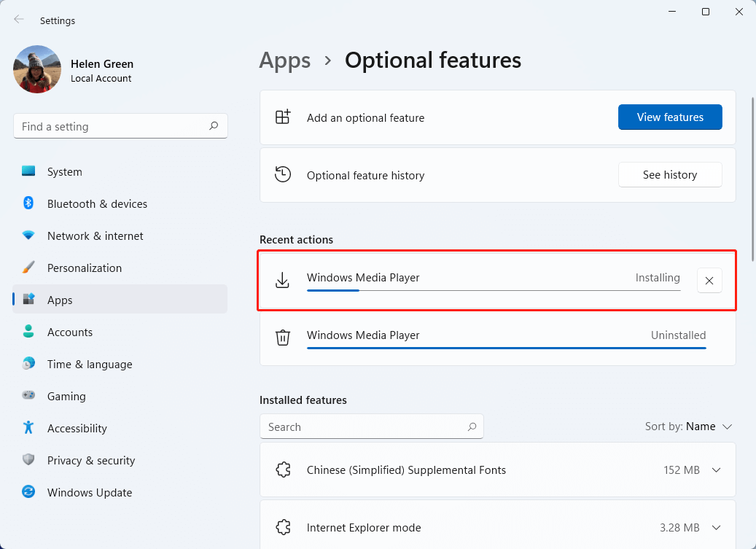Open Accessibility settings
This screenshot has height=549, width=756.
click(x=120, y=429)
